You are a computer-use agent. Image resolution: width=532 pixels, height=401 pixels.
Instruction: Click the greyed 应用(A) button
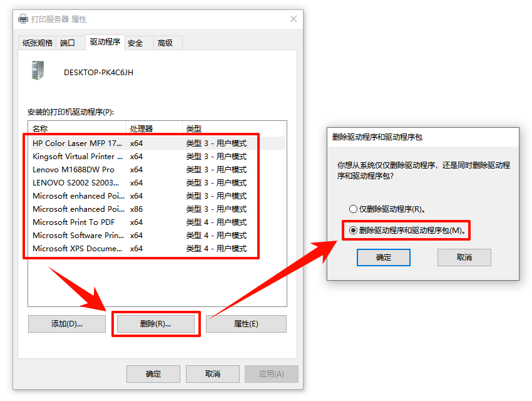click(272, 374)
